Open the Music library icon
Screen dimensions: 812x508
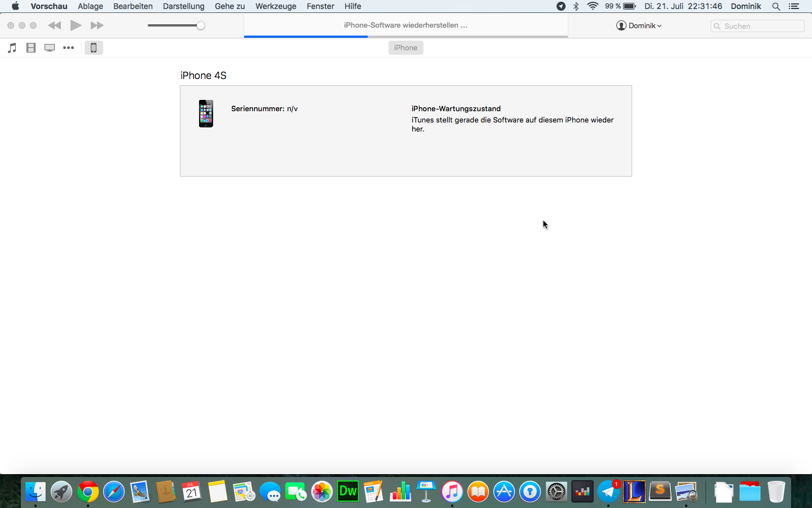[x=12, y=48]
